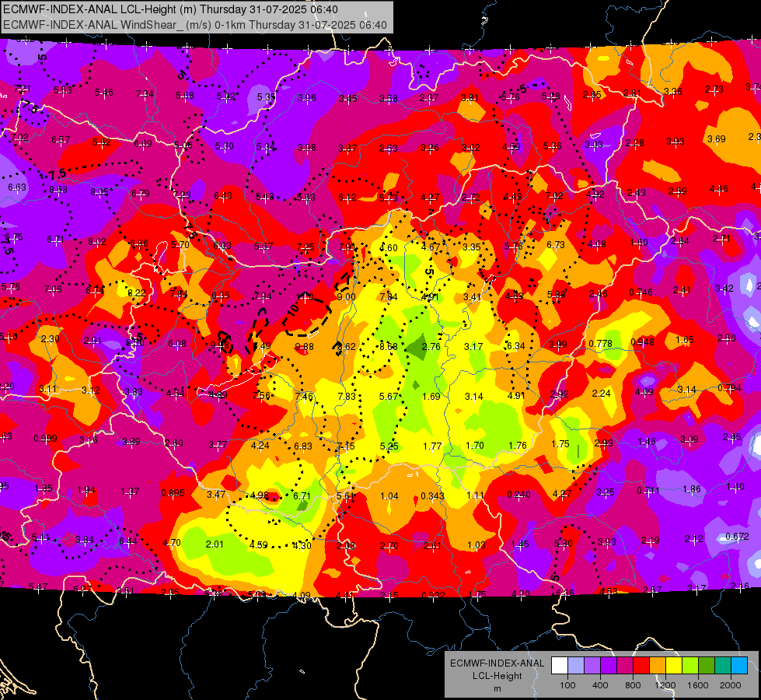
Task: Click the wind shear value 7.46
Action: coord(304,397)
